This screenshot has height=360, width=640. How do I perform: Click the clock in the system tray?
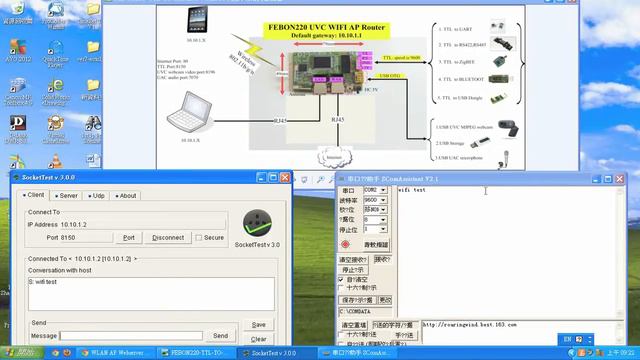coord(621,353)
